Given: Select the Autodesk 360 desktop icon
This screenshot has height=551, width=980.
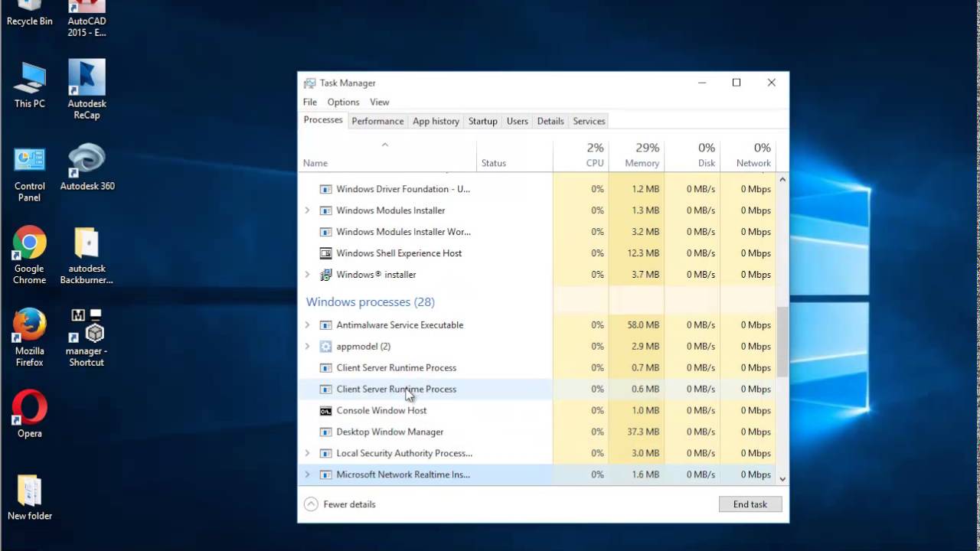Looking at the screenshot, I should [87, 167].
